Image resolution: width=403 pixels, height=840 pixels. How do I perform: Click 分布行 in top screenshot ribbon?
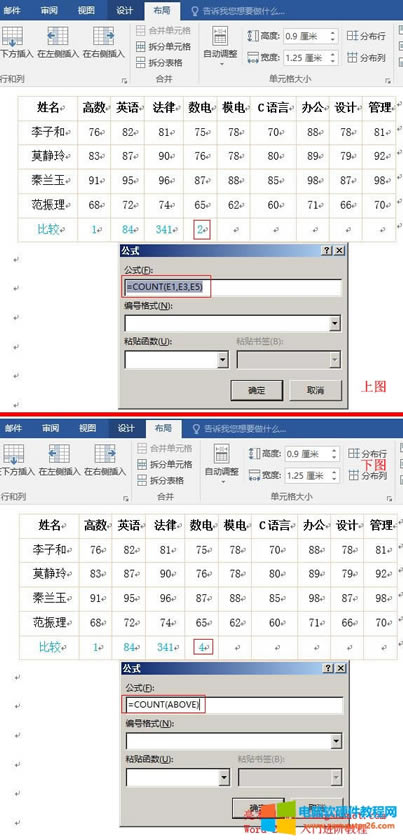click(x=366, y=36)
